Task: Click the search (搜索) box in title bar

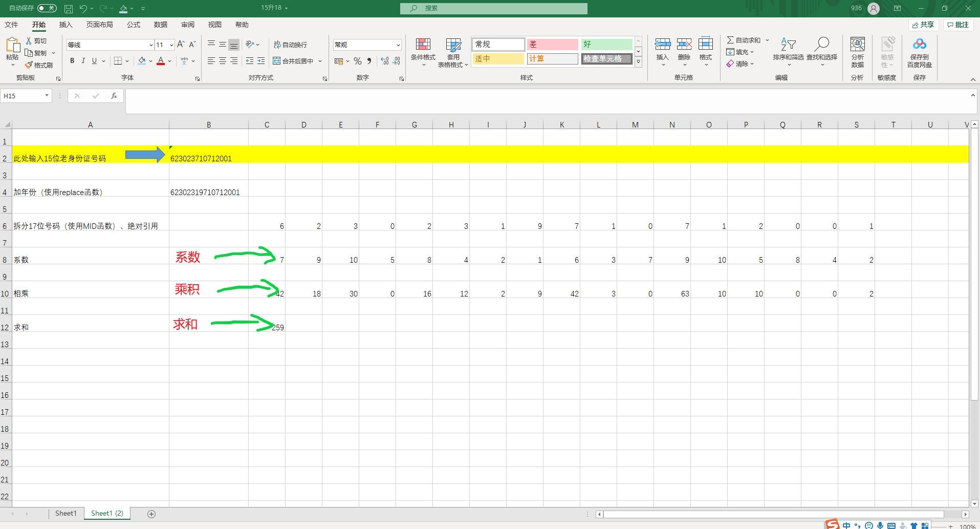Action: coord(493,8)
